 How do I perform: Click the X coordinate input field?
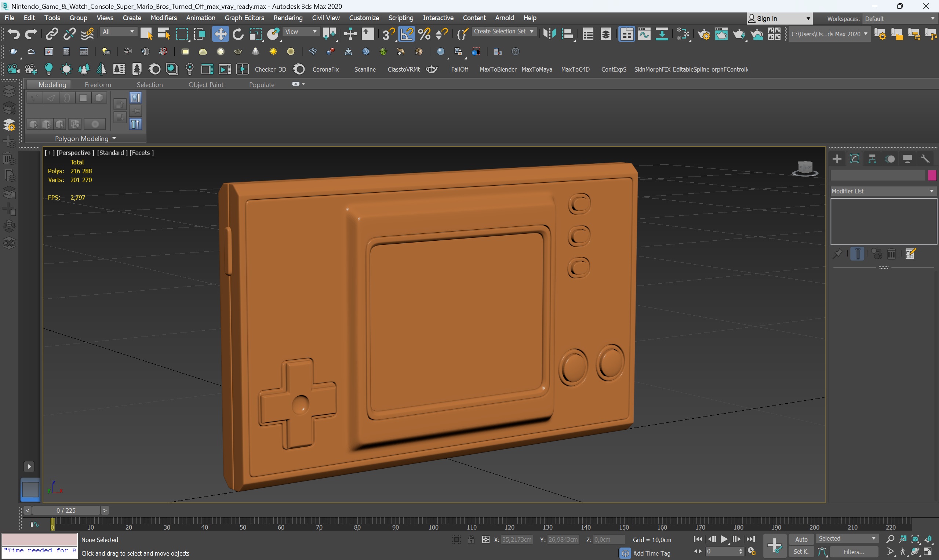point(517,539)
